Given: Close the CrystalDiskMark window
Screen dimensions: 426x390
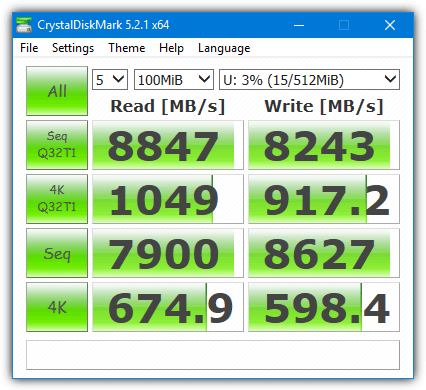Looking at the screenshot, I should click(390, 25).
